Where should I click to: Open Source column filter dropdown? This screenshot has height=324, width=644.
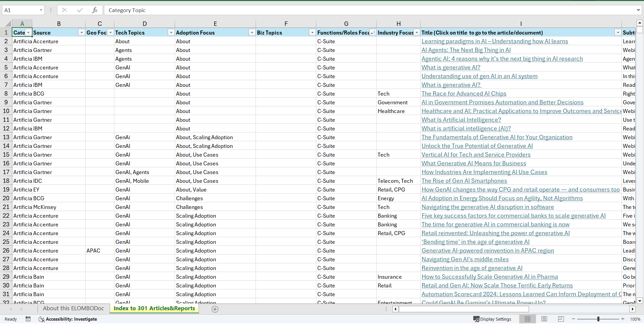[x=82, y=33]
